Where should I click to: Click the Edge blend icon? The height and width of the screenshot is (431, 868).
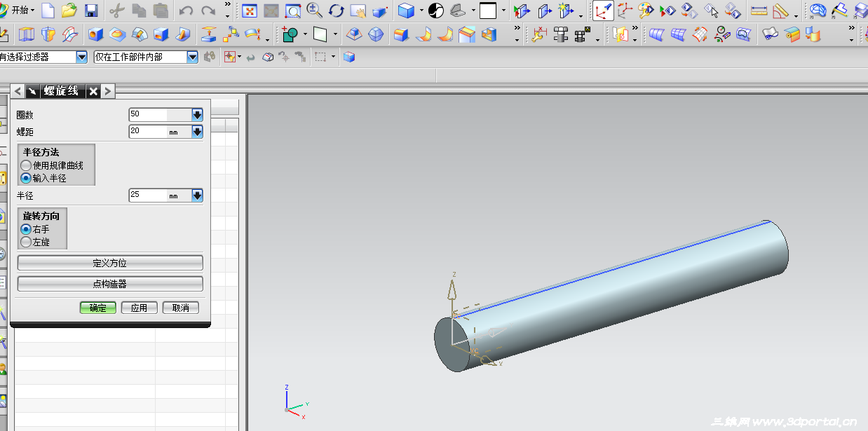401,34
